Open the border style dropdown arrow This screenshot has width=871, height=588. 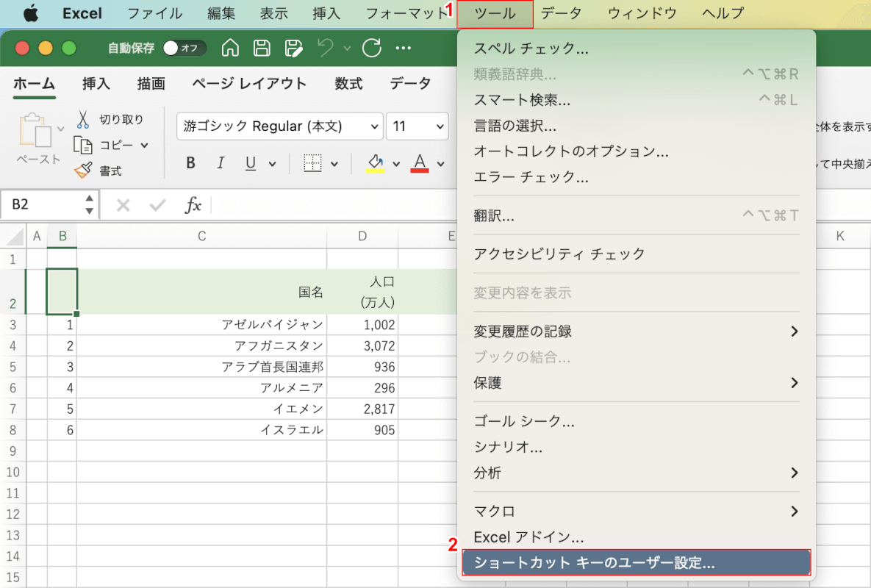[x=332, y=163]
